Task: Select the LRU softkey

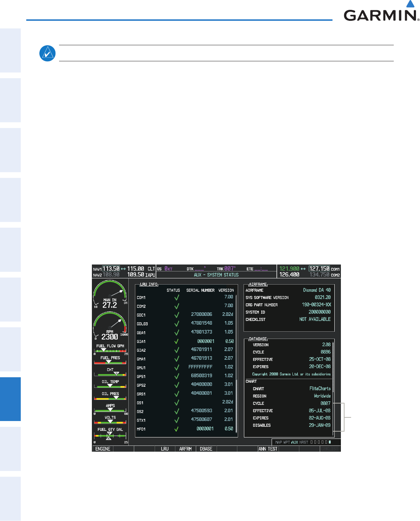Action: click(165, 449)
